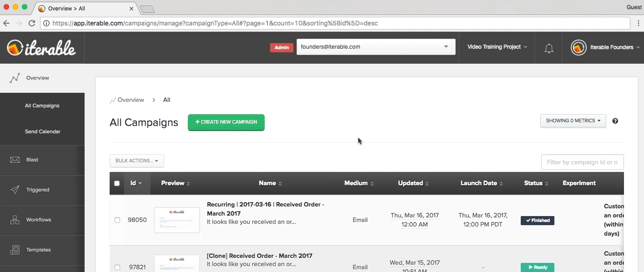644x272 pixels.
Task: Open the [Clone] Received Order campaign
Action: point(260,256)
